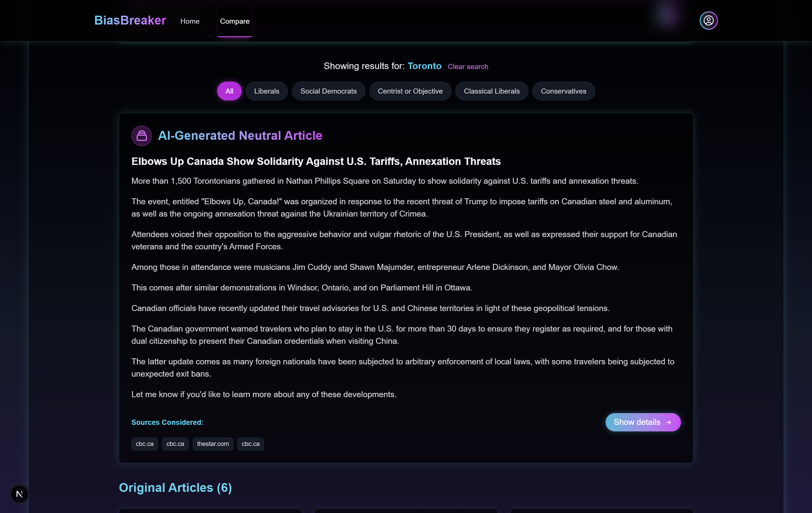Click the last cbc.ca source tag
This screenshot has width=812, height=513.
point(250,444)
